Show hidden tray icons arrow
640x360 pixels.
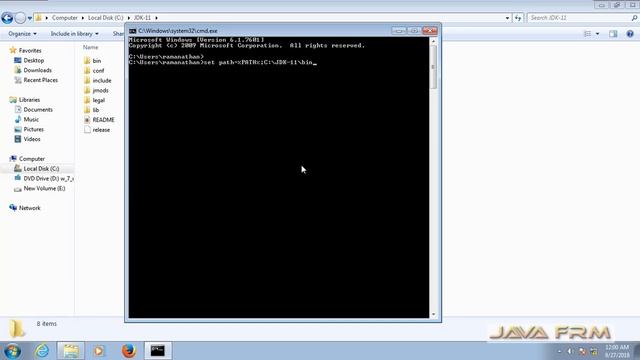tap(559, 351)
